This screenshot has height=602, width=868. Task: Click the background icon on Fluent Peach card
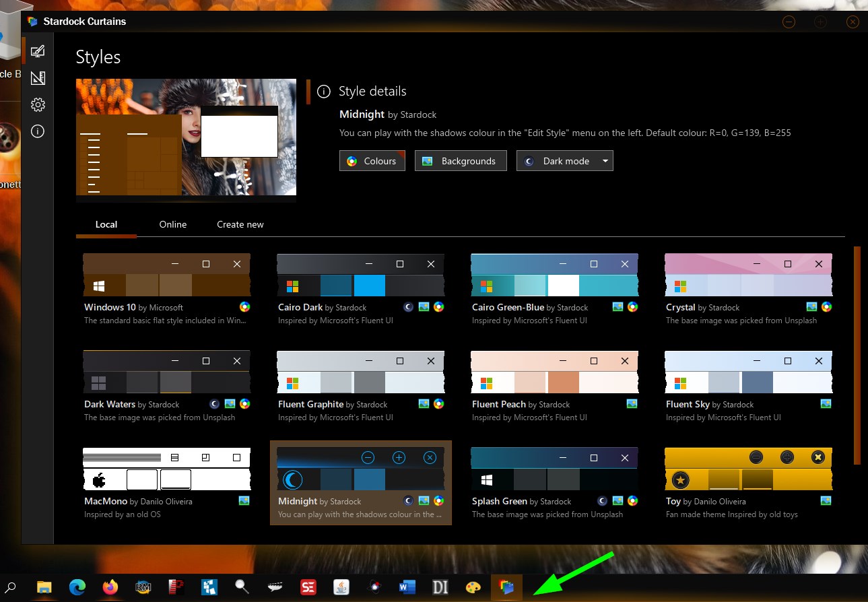[x=632, y=403]
